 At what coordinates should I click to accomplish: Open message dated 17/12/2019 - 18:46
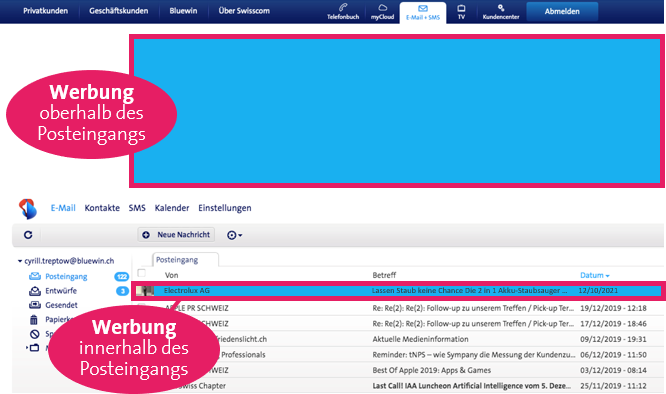[x=398, y=324]
